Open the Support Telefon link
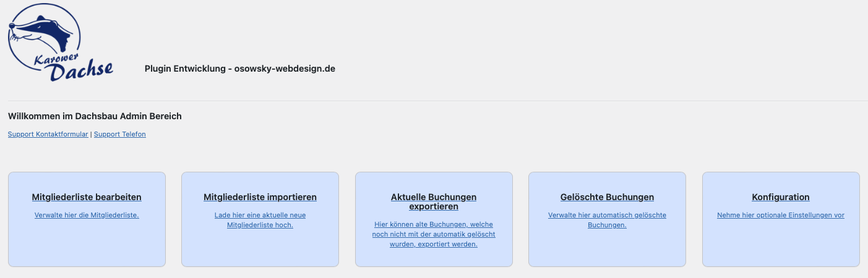The width and height of the screenshot is (868, 278). [120, 134]
